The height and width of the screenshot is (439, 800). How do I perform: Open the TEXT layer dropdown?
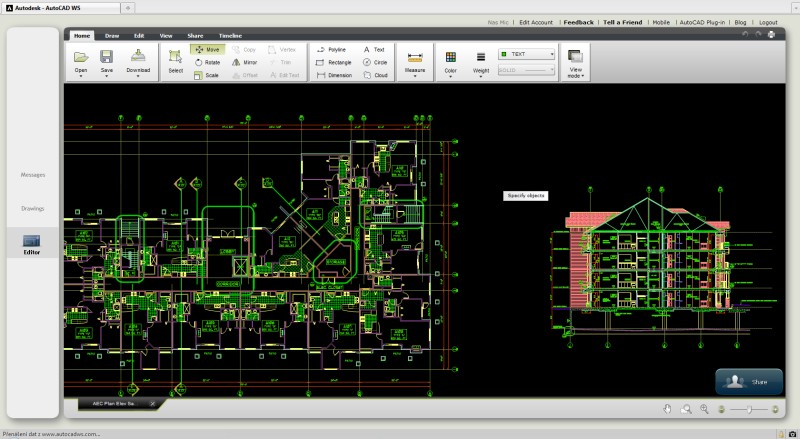[x=527, y=54]
